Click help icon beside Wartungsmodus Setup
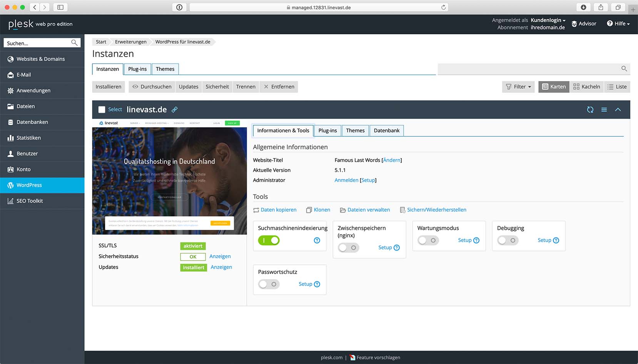 coord(476,240)
